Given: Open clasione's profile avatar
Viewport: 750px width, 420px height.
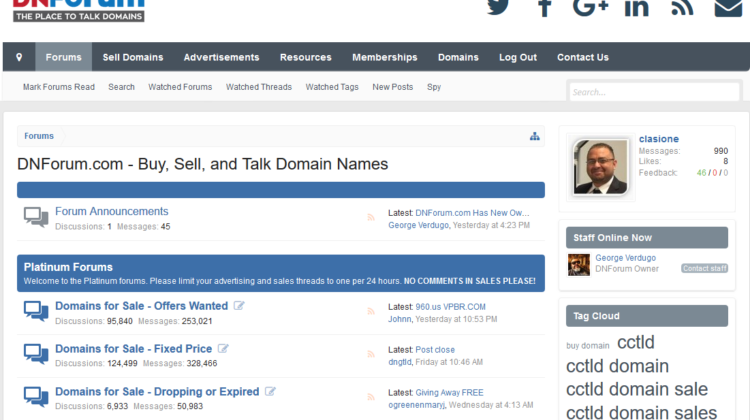Looking at the screenshot, I should click(601, 166).
